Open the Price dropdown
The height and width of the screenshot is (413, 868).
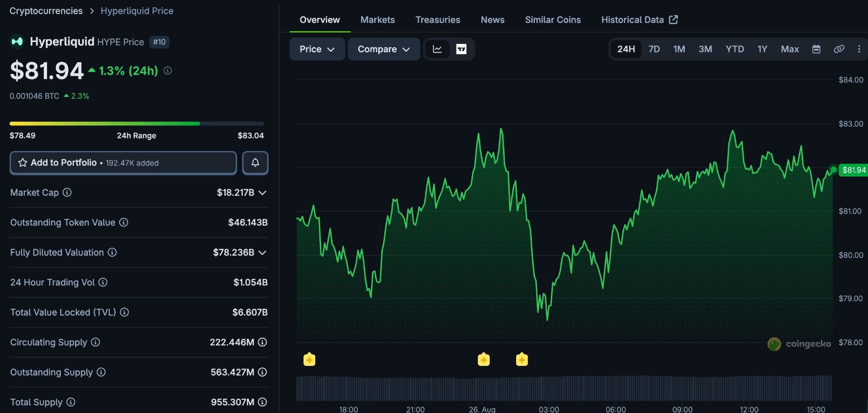pos(317,49)
